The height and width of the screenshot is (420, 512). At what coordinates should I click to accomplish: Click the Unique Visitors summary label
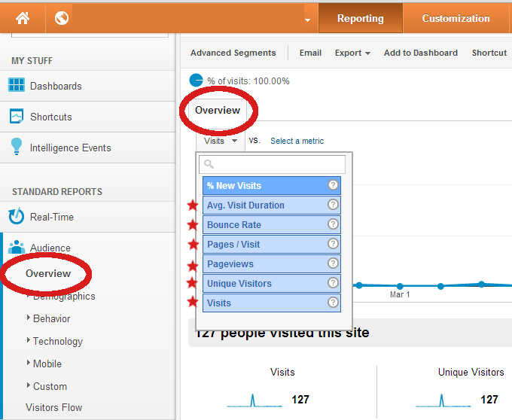tap(471, 372)
